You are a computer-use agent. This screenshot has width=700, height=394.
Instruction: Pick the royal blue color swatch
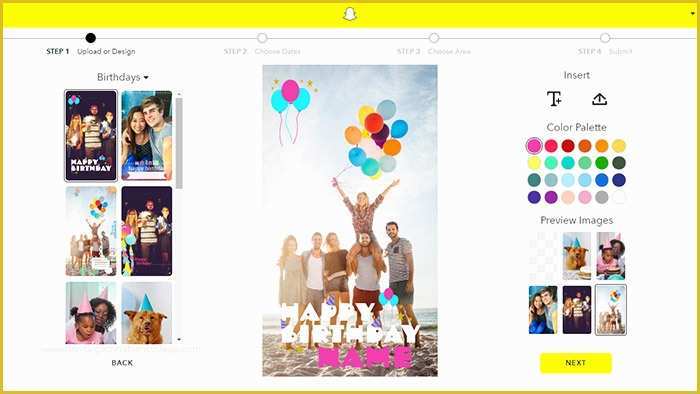(x=602, y=180)
